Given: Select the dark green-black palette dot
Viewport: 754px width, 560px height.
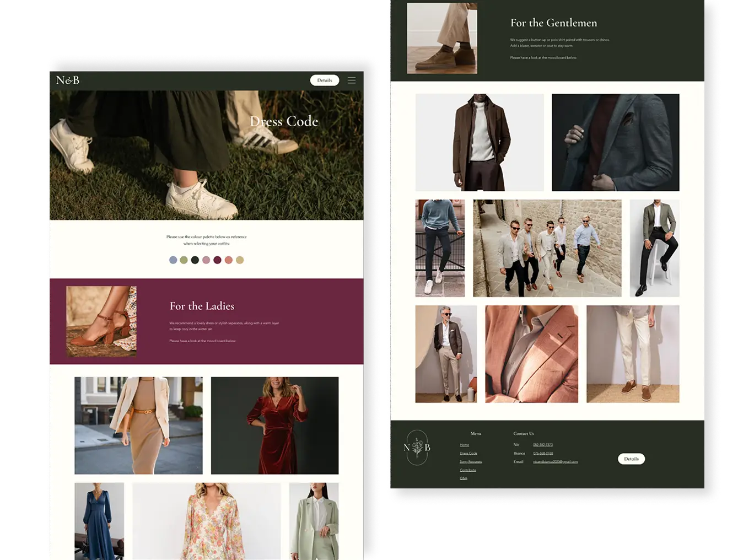Looking at the screenshot, I should coord(195,260).
